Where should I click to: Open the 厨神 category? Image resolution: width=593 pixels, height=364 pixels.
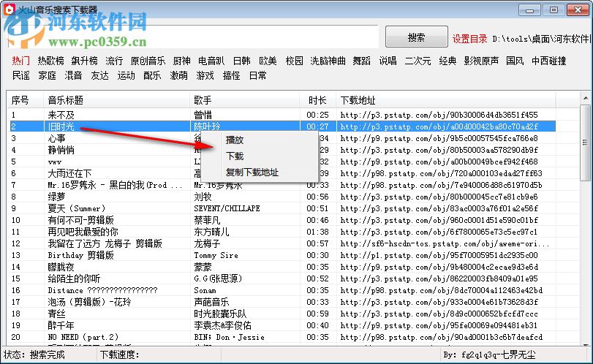point(181,61)
